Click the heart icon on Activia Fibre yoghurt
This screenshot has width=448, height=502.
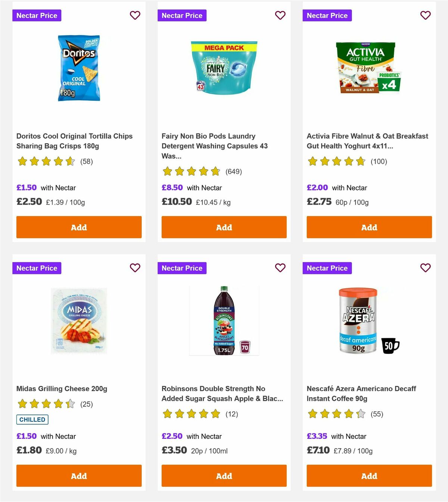[x=425, y=15]
